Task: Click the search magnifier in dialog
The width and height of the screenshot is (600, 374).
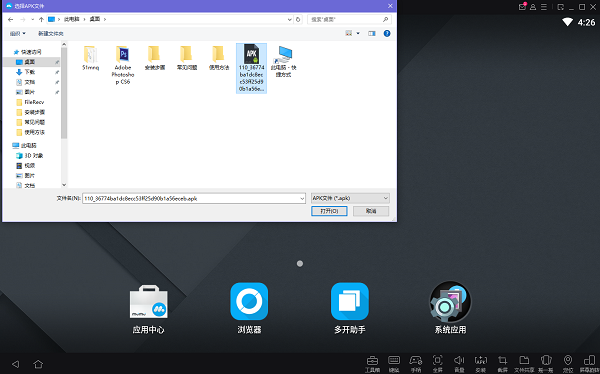Action: coord(385,19)
